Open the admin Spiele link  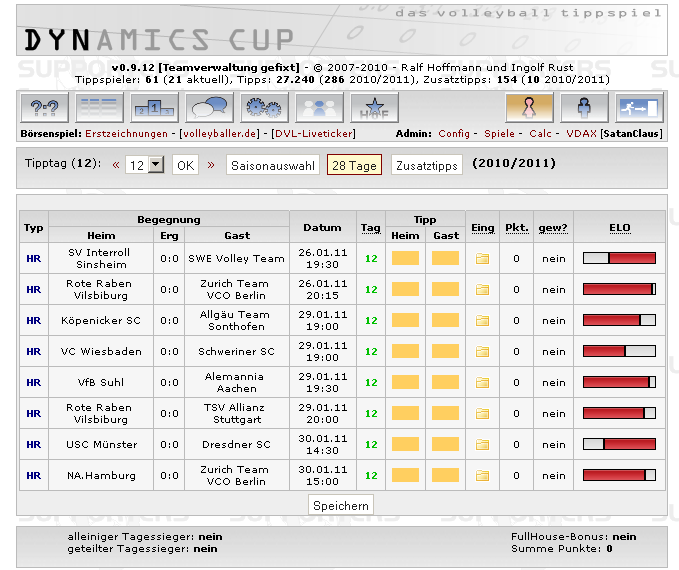coord(499,133)
